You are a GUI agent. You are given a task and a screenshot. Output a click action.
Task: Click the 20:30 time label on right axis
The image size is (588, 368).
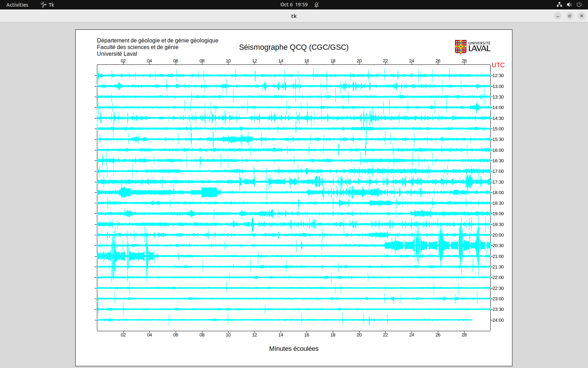click(x=498, y=246)
